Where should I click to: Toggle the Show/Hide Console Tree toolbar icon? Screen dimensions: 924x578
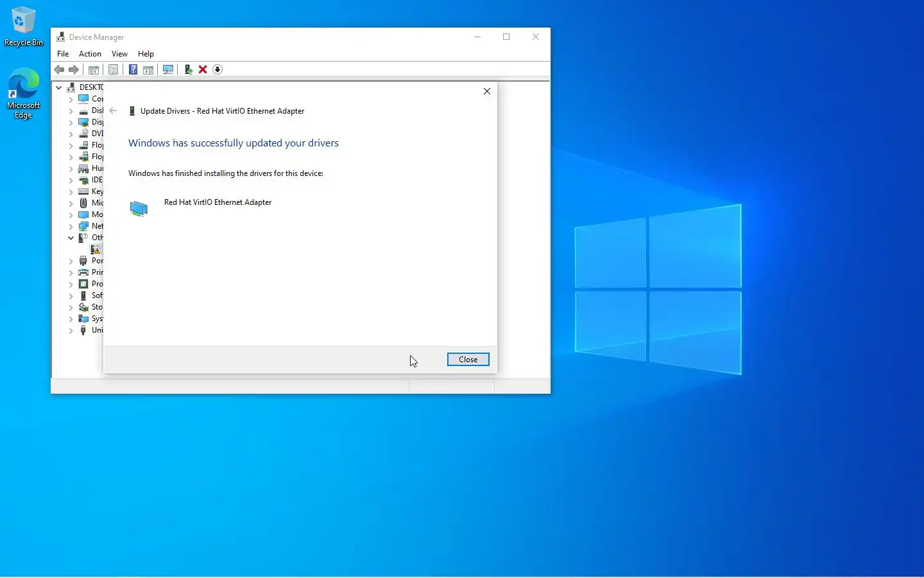coord(94,69)
